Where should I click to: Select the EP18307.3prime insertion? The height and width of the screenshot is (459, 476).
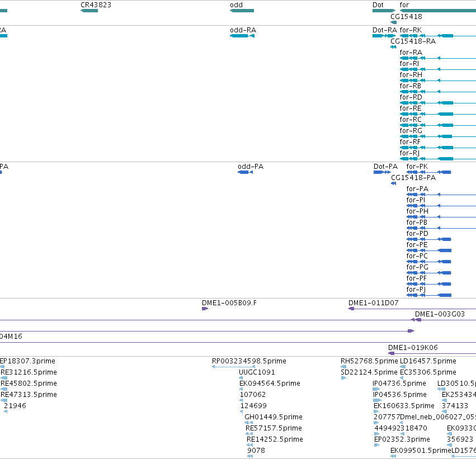[x=2, y=367]
